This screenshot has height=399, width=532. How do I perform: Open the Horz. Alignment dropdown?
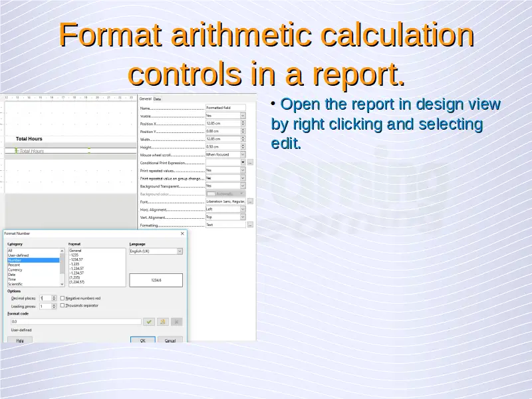243,209
